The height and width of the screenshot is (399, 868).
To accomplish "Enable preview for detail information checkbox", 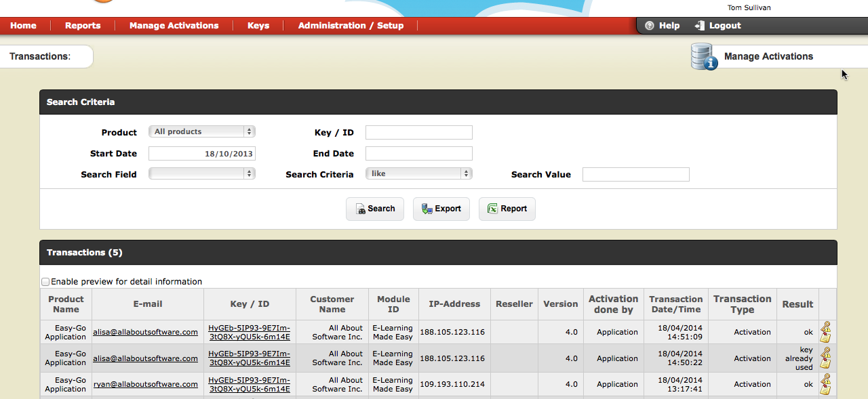I will (45, 282).
